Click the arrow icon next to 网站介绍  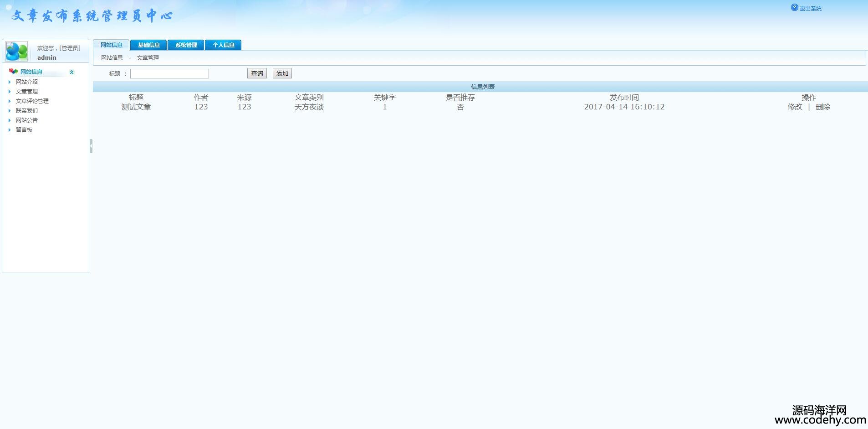click(x=9, y=82)
